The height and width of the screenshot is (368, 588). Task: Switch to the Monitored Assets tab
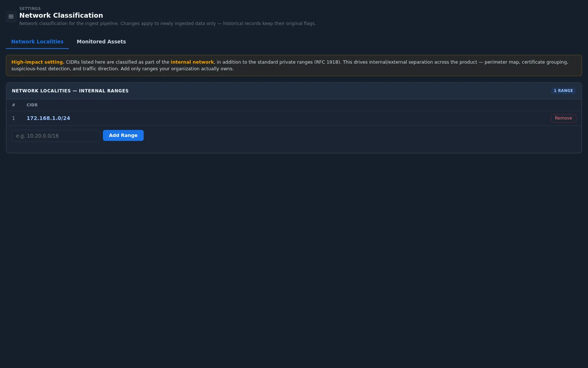click(101, 42)
